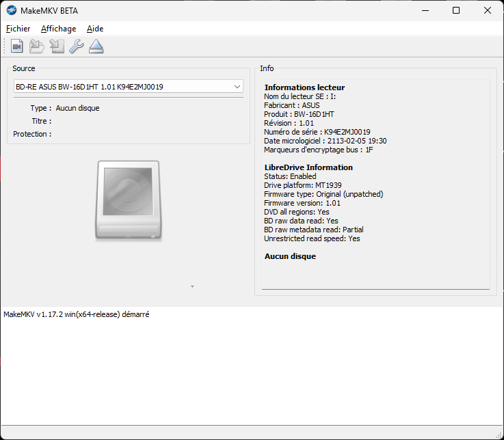Click 'Numéro de série : K94E2MJ0019' text

317,132
